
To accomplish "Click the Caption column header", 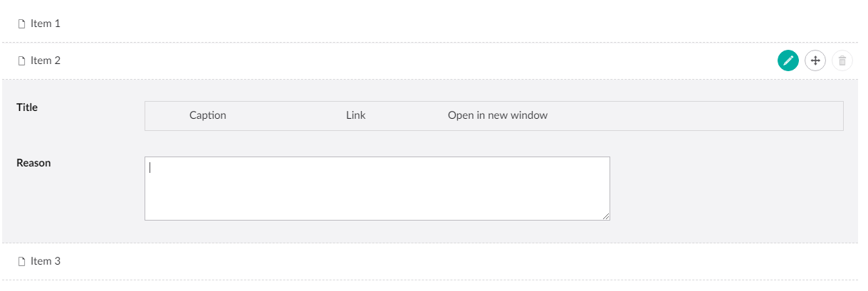I will (x=208, y=115).
